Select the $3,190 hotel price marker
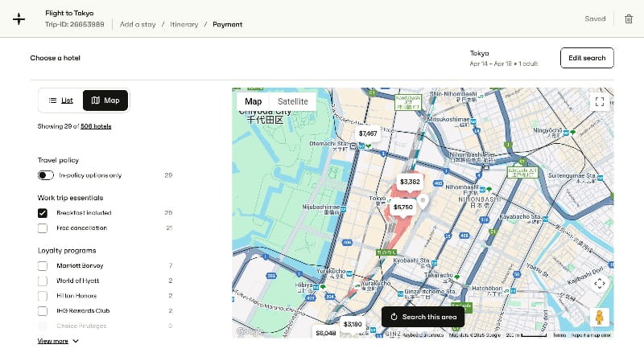644x361 pixels. [x=352, y=324]
